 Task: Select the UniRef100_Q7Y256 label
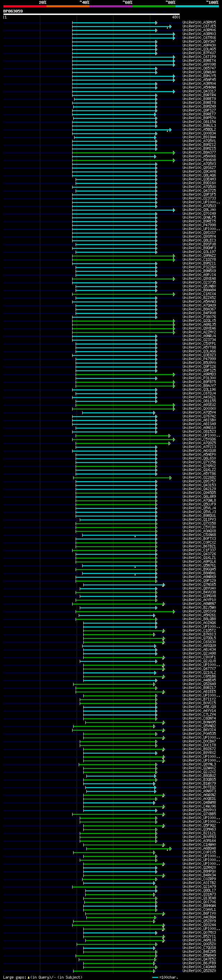[x=199, y=462]
